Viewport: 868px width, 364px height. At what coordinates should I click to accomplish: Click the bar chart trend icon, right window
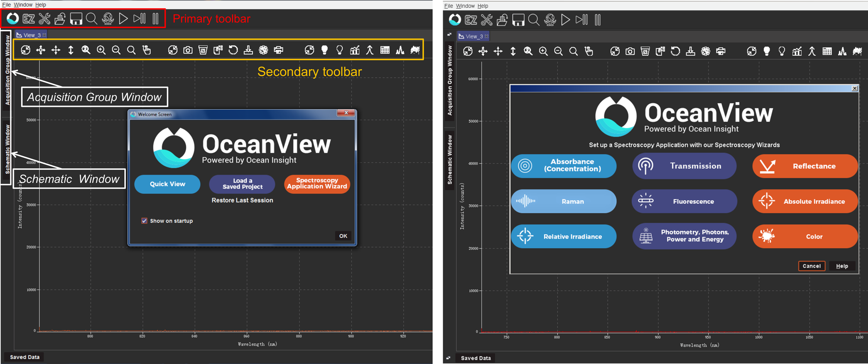tap(797, 51)
